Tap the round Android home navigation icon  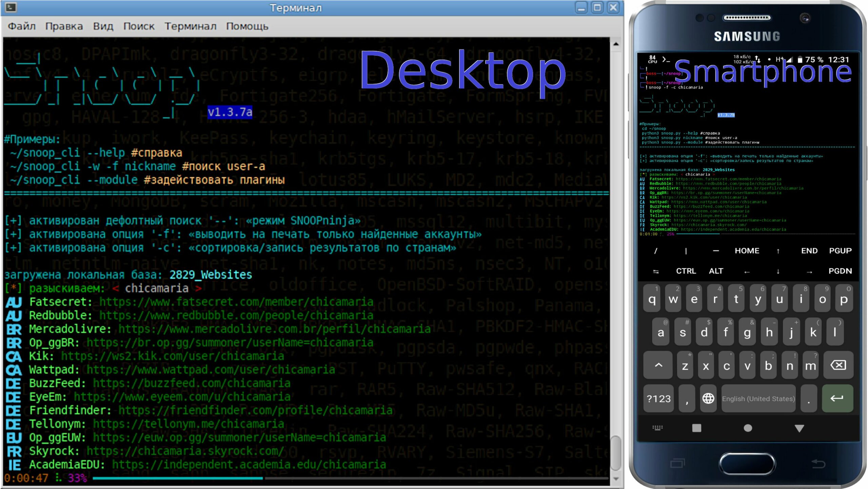(748, 428)
